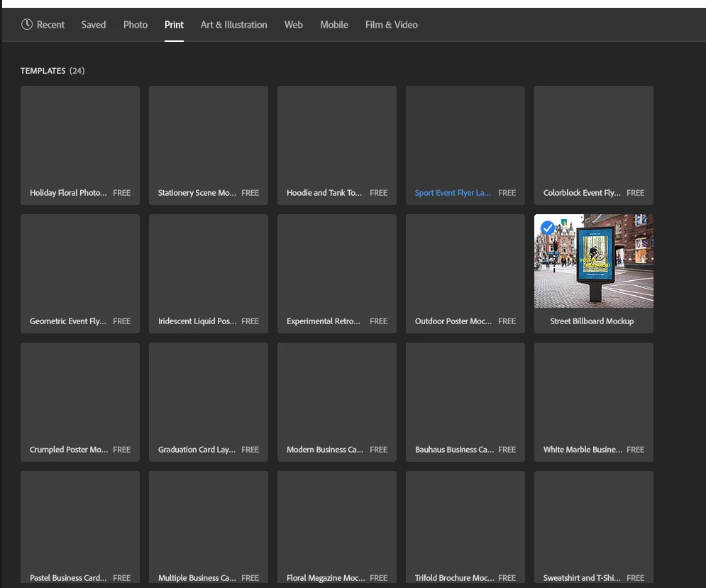Choose the Bauhaus Business Ca... template
The height and width of the screenshot is (588, 706).
[x=465, y=402]
